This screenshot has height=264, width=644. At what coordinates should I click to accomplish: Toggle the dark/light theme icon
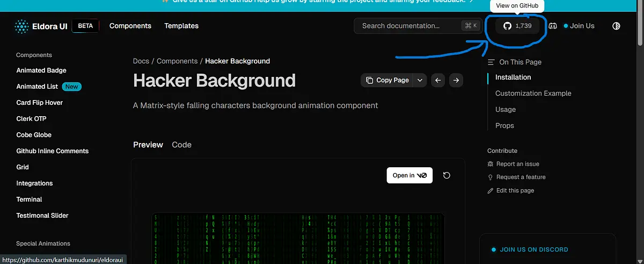point(616,26)
